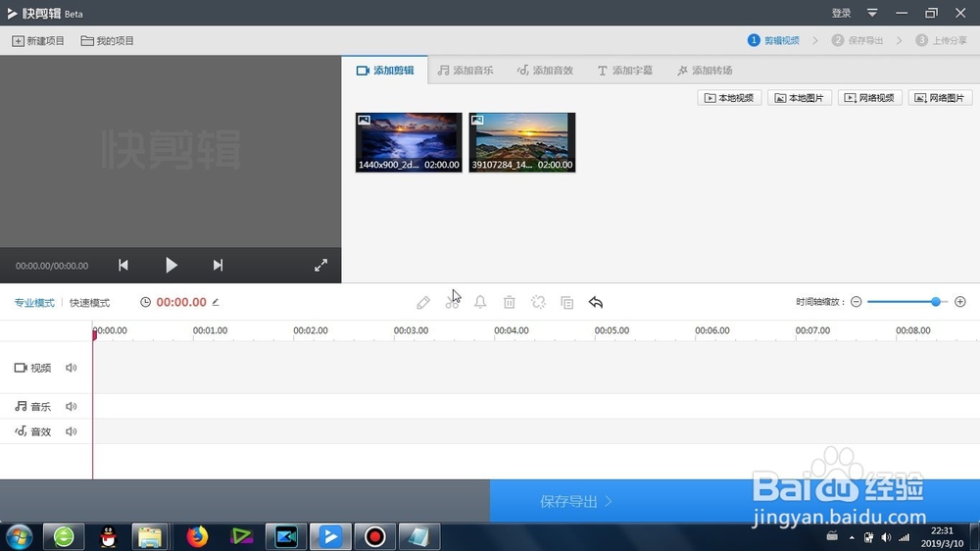Click the volume icon in system tray

pyautogui.click(x=886, y=537)
